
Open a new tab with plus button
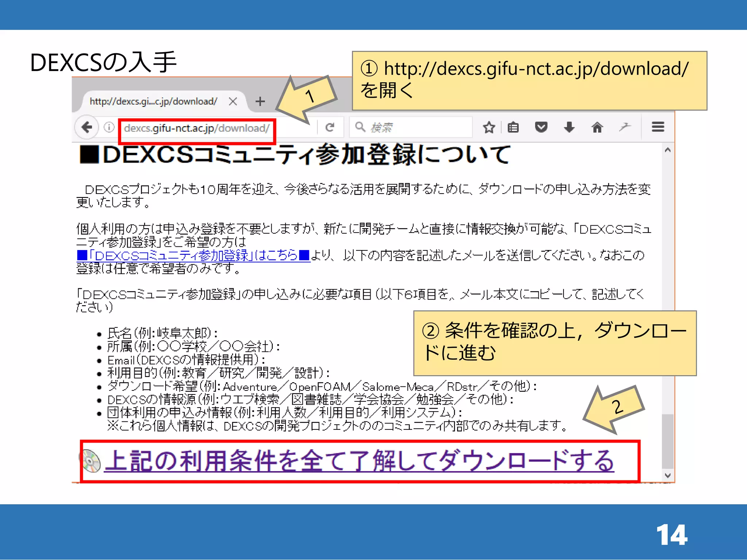click(260, 101)
